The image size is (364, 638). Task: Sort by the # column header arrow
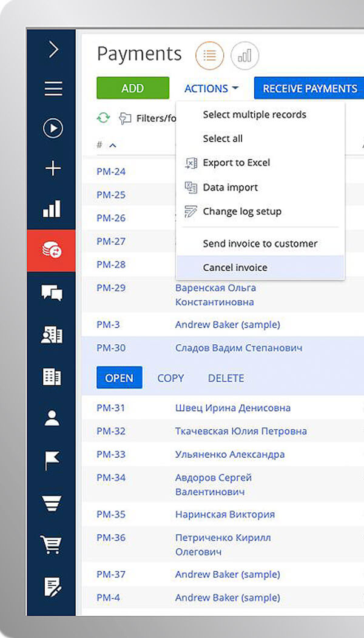[x=112, y=145]
